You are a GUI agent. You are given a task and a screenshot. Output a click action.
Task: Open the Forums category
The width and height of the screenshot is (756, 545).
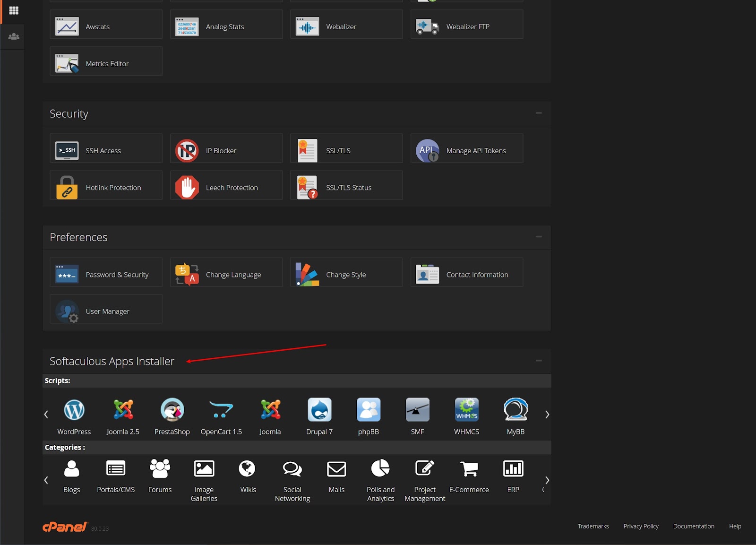click(x=160, y=476)
